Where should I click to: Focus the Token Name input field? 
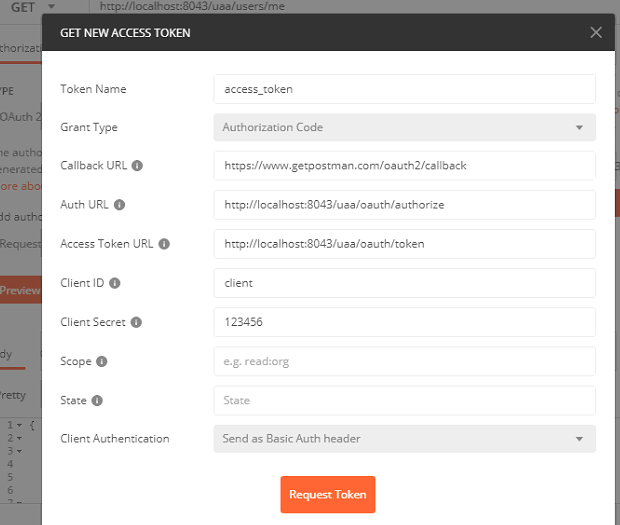404,89
